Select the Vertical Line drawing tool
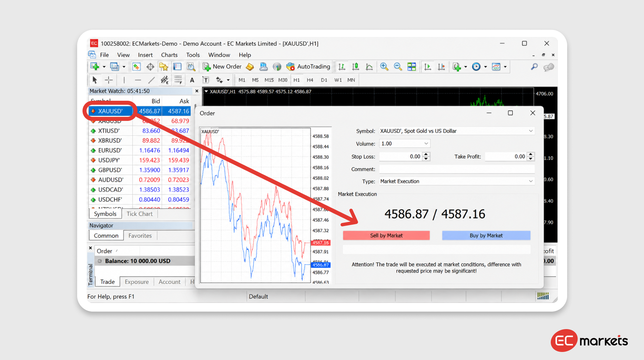Image resolution: width=644 pixels, height=360 pixels. pyautogui.click(x=124, y=80)
